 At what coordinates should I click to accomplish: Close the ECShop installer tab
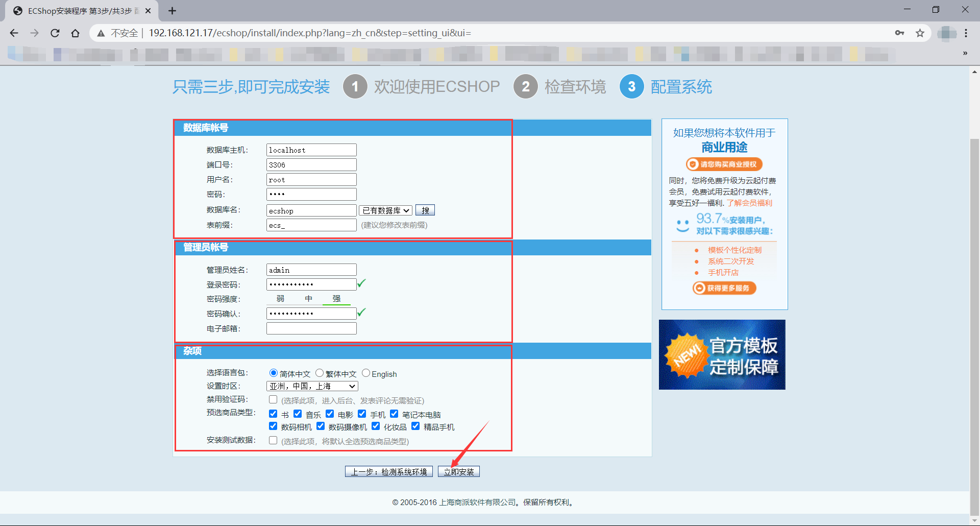[148, 11]
